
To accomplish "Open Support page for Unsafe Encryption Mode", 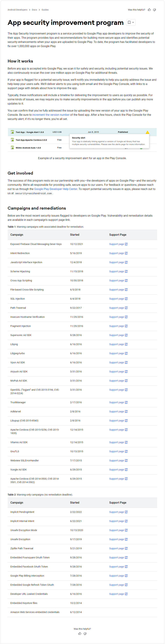I will pos(118,530).
